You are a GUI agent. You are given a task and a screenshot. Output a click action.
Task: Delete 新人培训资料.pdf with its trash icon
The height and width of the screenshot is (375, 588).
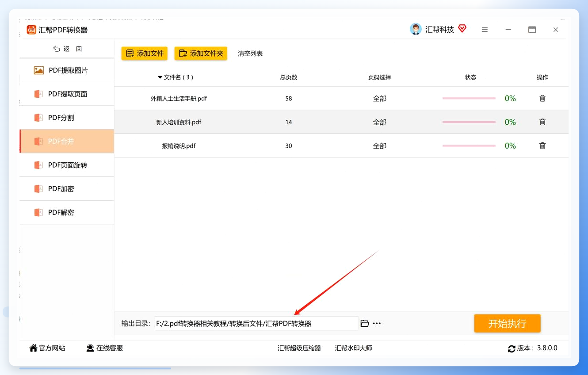542,122
